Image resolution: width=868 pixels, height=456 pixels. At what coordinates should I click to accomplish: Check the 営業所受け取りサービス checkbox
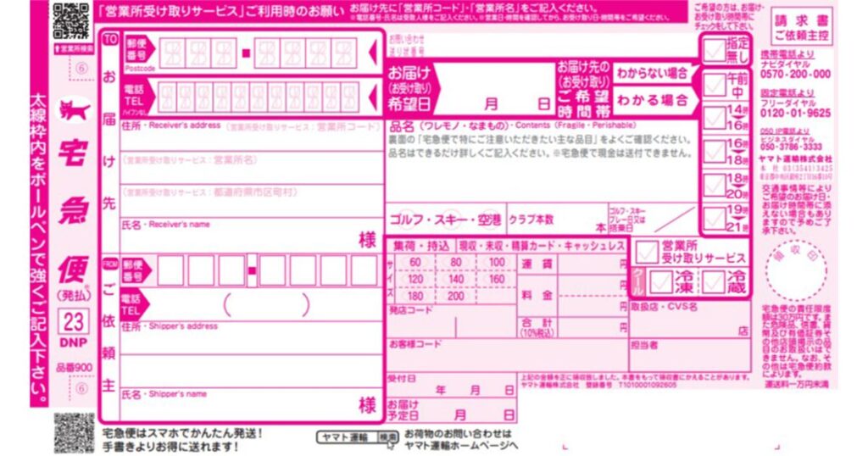pyautogui.click(x=647, y=253)
